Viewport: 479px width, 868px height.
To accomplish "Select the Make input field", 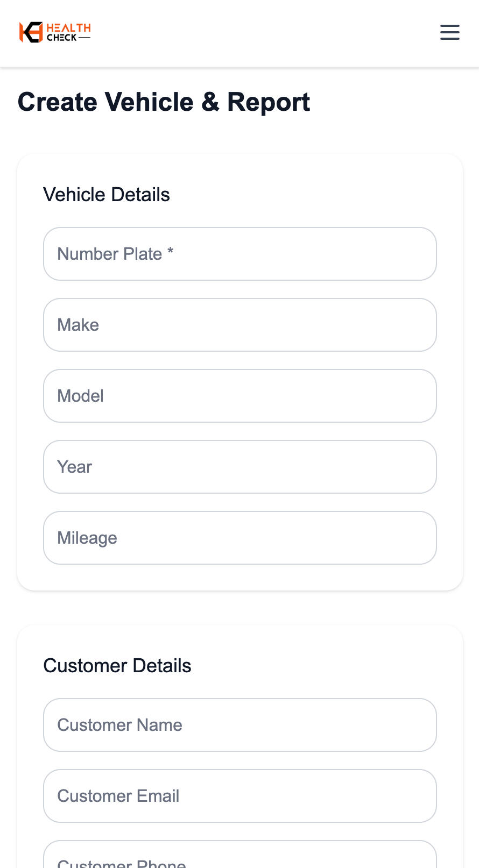I will tap(240, 325).
